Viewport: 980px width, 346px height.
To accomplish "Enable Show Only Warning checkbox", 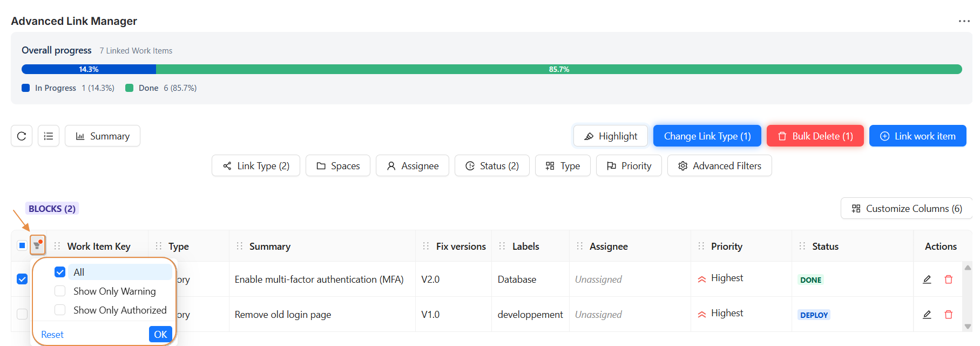I will (x=60, y=291).
